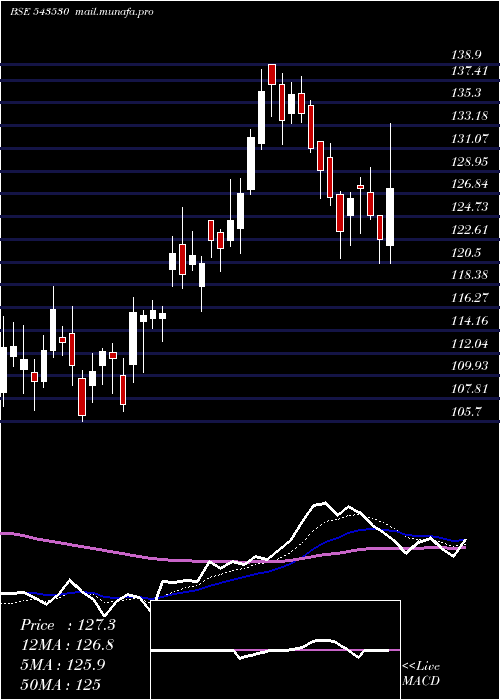Select the 116.27 price level label
This screenshot has height=700, width=500.
(469, 298)
